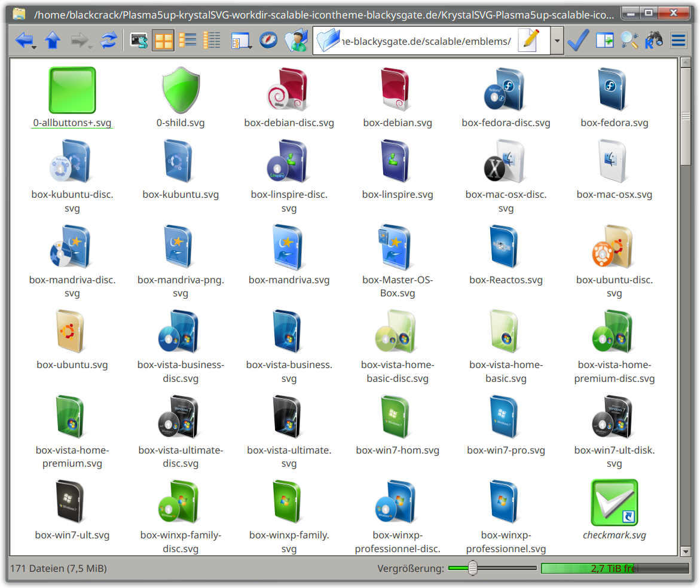Expand the location history dropdown arrow
This screenshot has height=588, width=700.
coord(557,41)
